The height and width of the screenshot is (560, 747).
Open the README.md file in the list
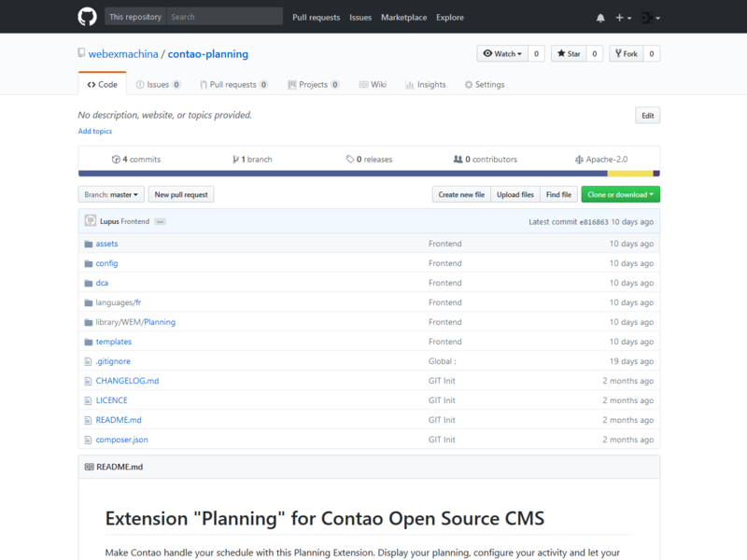pyautogui.click(x=119, y=419)
